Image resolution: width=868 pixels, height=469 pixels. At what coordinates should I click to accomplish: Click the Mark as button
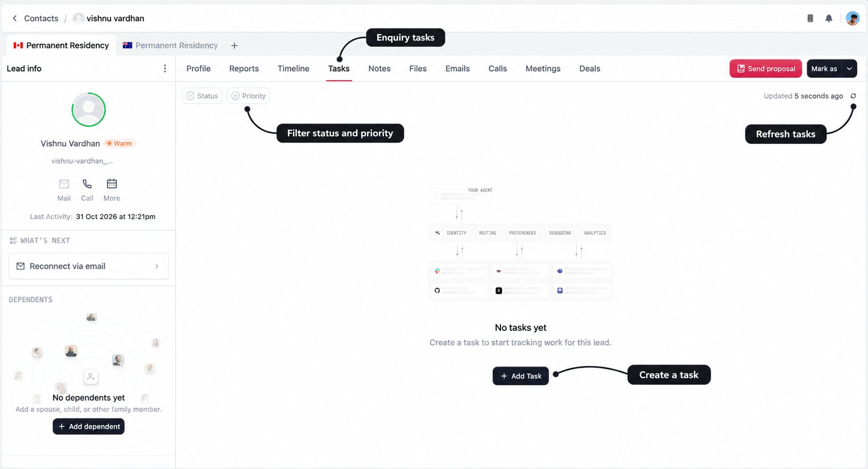pos(824,69)
